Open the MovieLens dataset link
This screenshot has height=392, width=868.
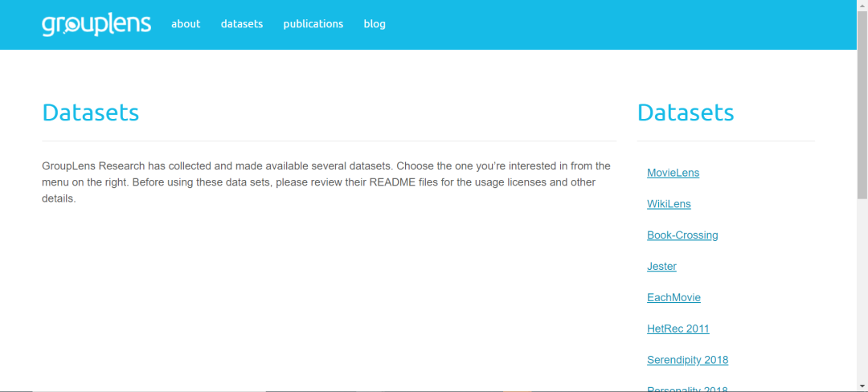click(674, 173)
